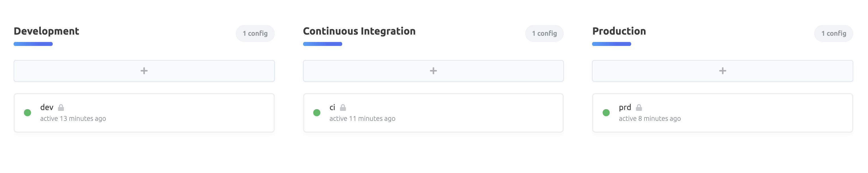Open the dev config
Viewport: 868px width, 173px height.
[x=47, y=107]
